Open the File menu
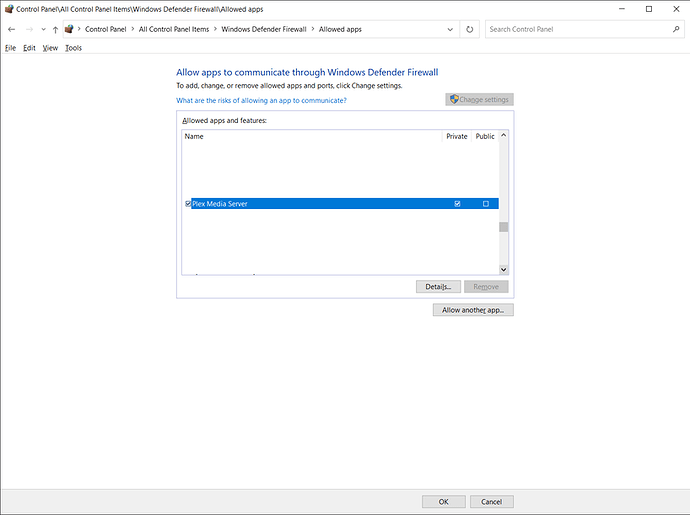This screenshot has width=690, height=515. click(x=10, y=48)
